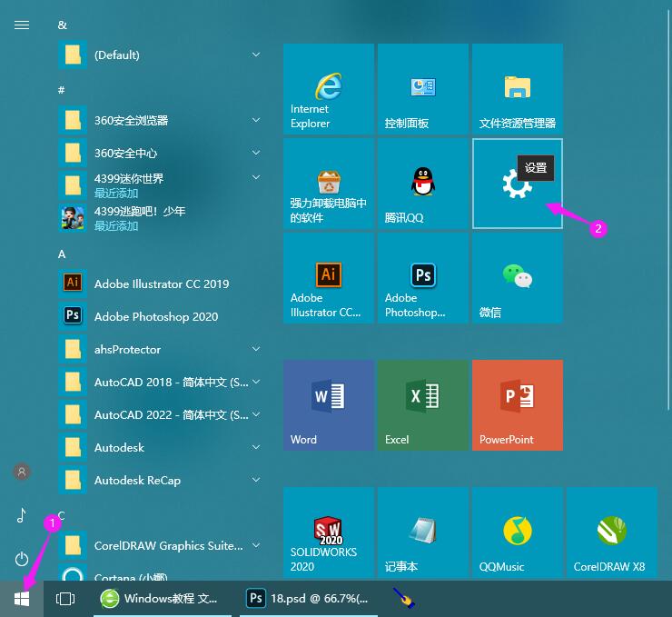Open Task View on the taskbar
The height and width of the screenshot is (617, 672).
pos(65,599)
